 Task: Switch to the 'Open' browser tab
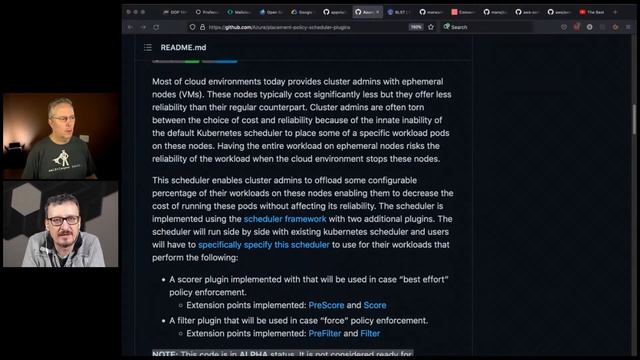[x=271, y=12]
